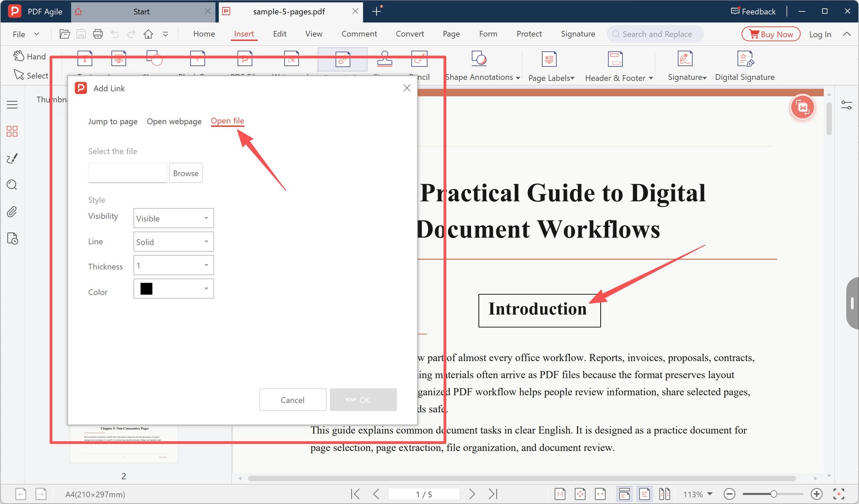The width and height of the screenshot is (859, 504).
Task: Click the Stamp ribbon icon
Action: pyautogui.click(x=385, y=59)
